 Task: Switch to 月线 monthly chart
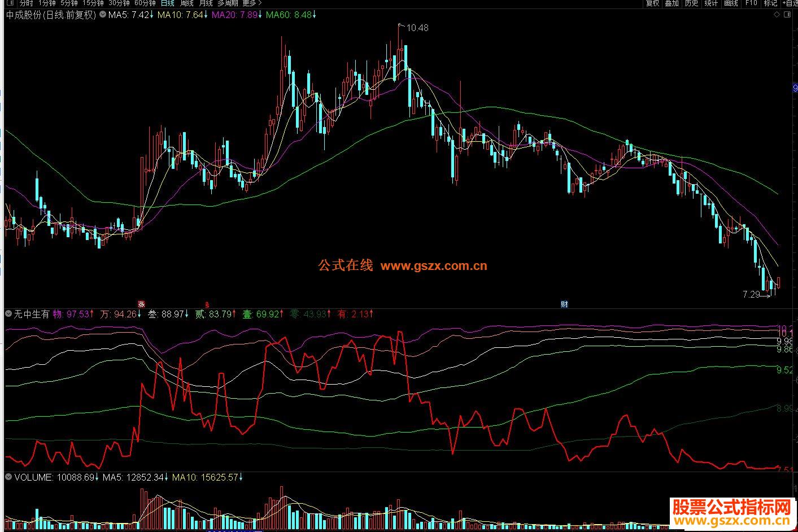pos(206,3)
